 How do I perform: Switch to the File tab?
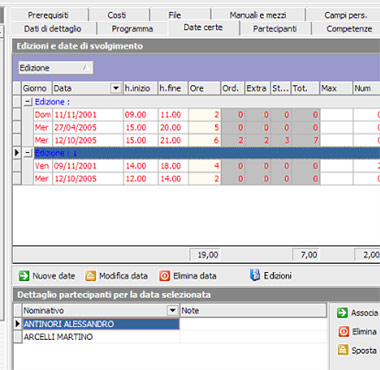pos(175,15)
